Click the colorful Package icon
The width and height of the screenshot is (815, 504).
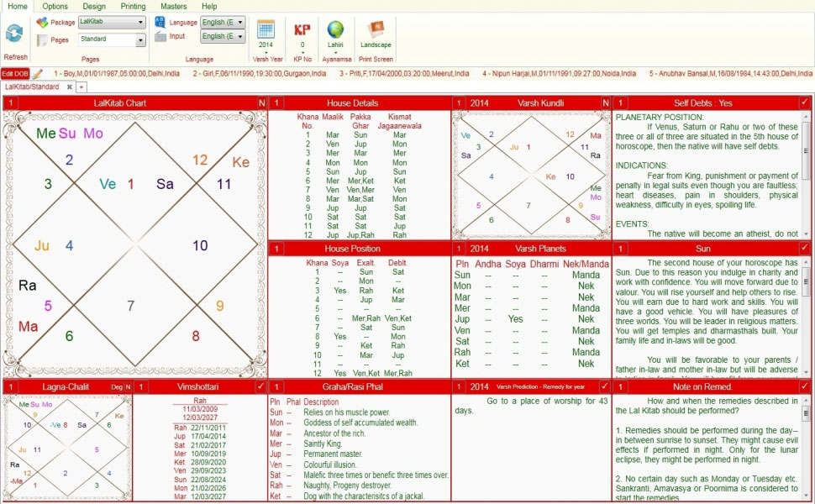pyautogui.click(x=42, y=23)
